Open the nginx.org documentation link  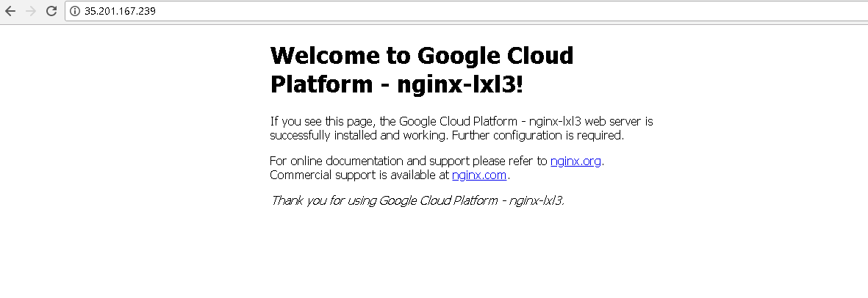(x=575, y=161)
